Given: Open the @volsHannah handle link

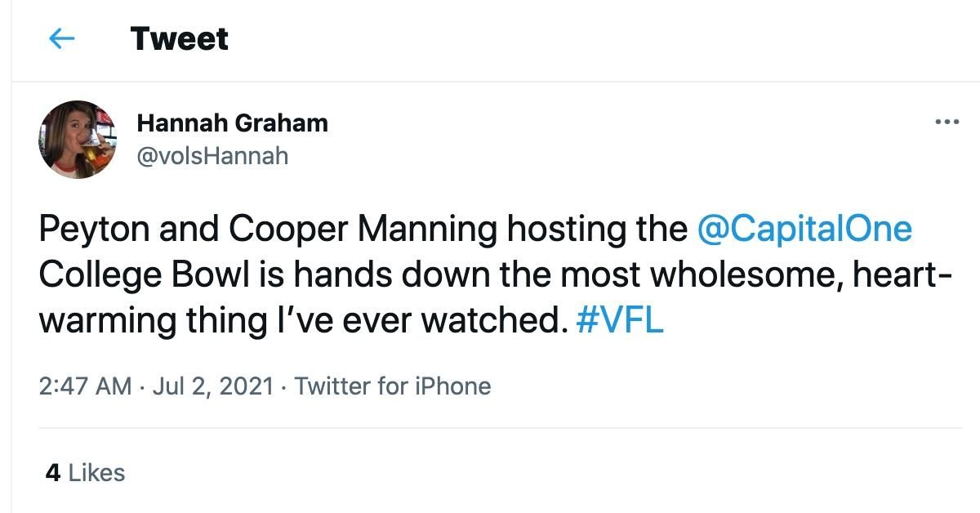Looking at the screenshot, I should [x=212, y=155].
